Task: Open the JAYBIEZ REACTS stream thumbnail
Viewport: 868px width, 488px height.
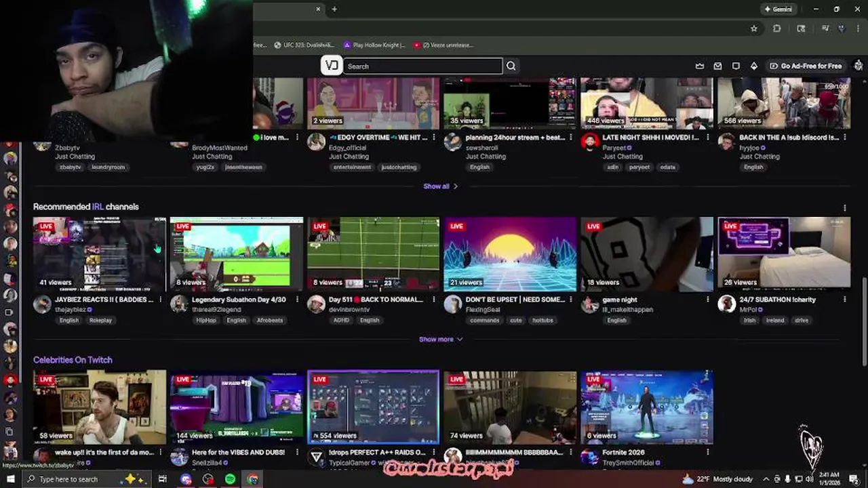Action: click(100, 254)
